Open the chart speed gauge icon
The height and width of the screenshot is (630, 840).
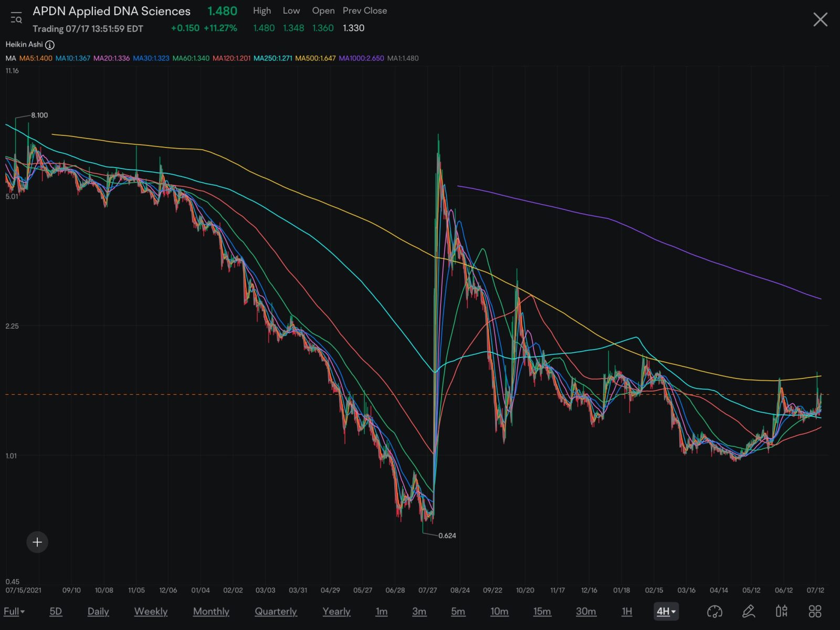pyautogui.click(x=715, y=611)
